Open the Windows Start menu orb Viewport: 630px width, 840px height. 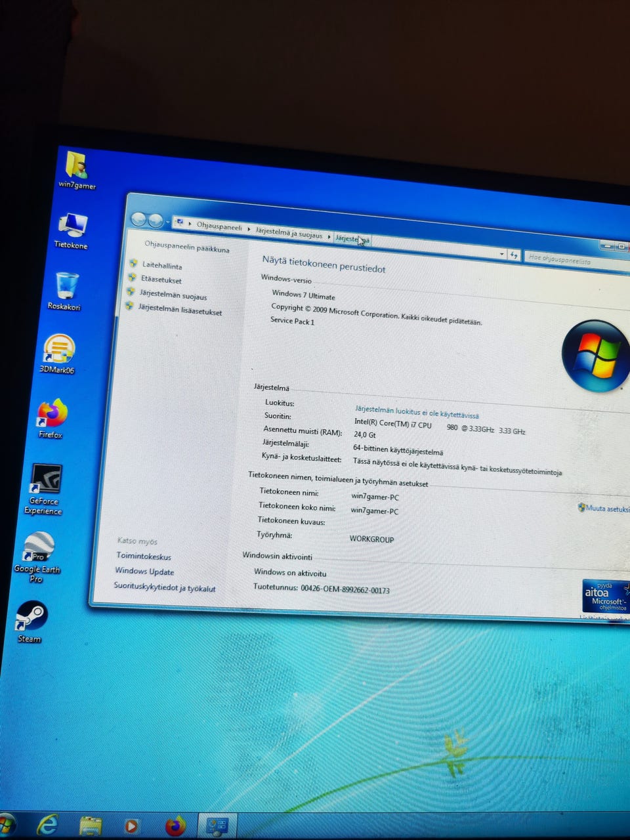(x=7, y=824)
